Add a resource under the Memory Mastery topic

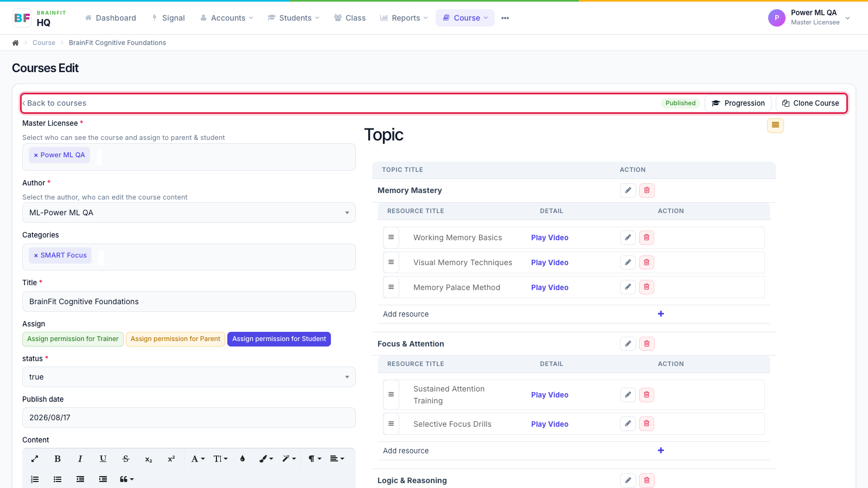coord(661,314)
